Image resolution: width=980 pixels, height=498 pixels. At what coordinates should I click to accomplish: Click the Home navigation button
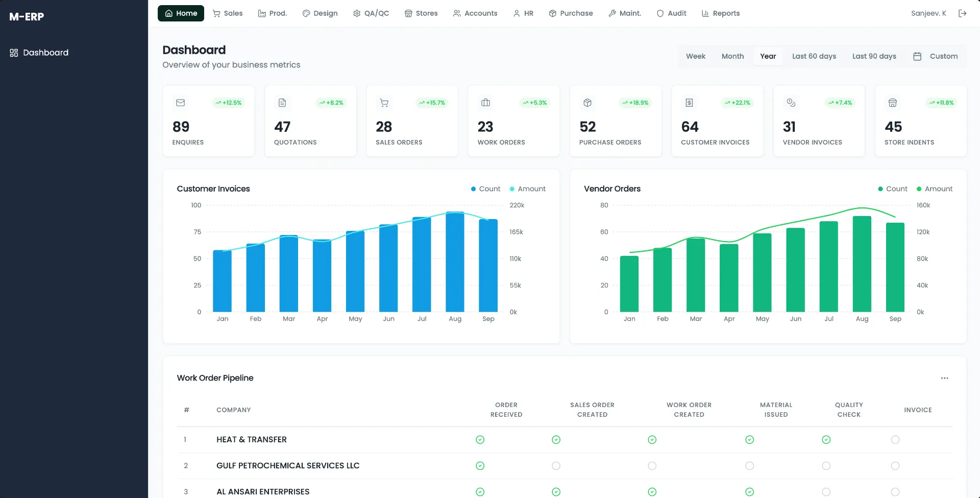[x=181, y=13]
